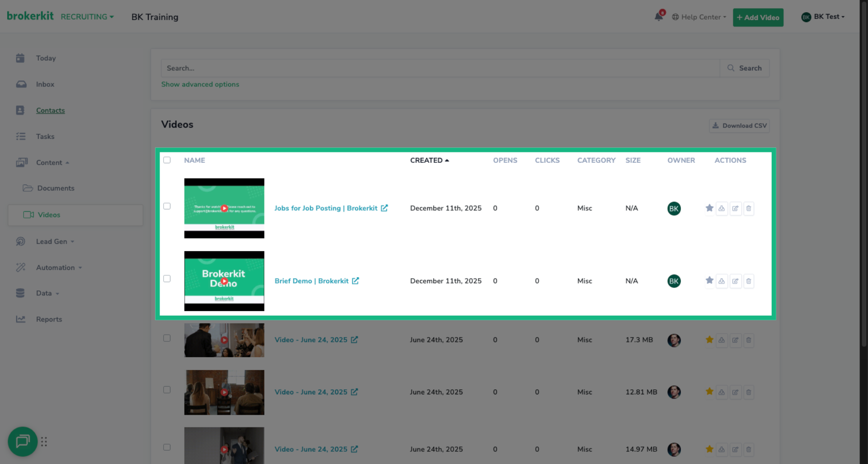The height and width of the screenshot is (464, 868).
Task: Show advanced search options
Action: click(200, 84)
